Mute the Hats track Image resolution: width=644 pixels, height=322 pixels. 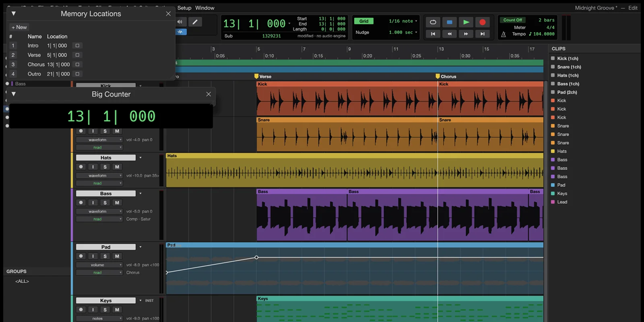coord(117,167)
